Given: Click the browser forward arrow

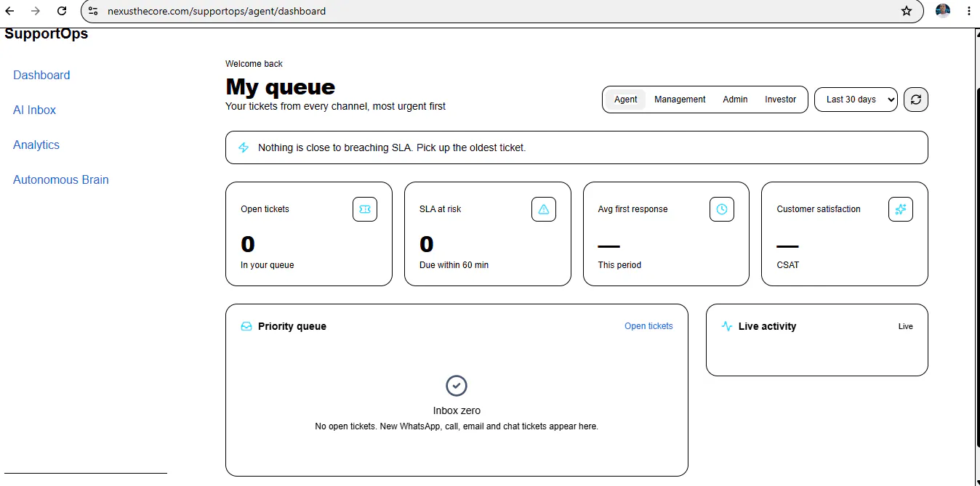Looking at the screenshot, I should coord(36,11).
